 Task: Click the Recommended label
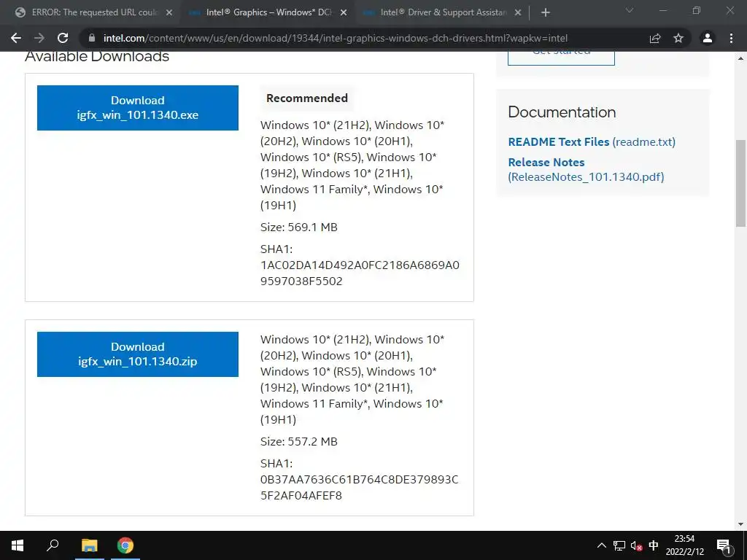click(307, 98)
